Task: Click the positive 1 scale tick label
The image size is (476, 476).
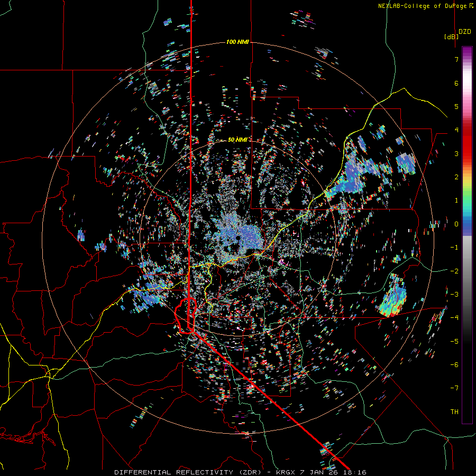Action: pyautogui.click(x=456, y=200)
